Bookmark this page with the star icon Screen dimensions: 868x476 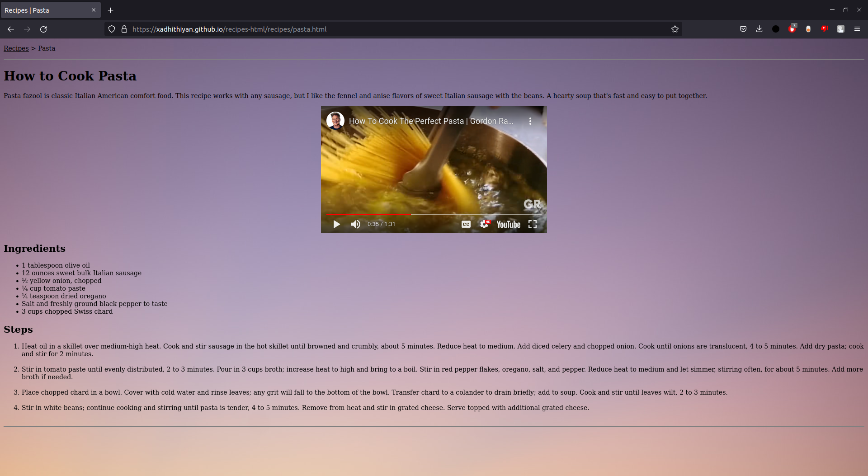(675, 28)
